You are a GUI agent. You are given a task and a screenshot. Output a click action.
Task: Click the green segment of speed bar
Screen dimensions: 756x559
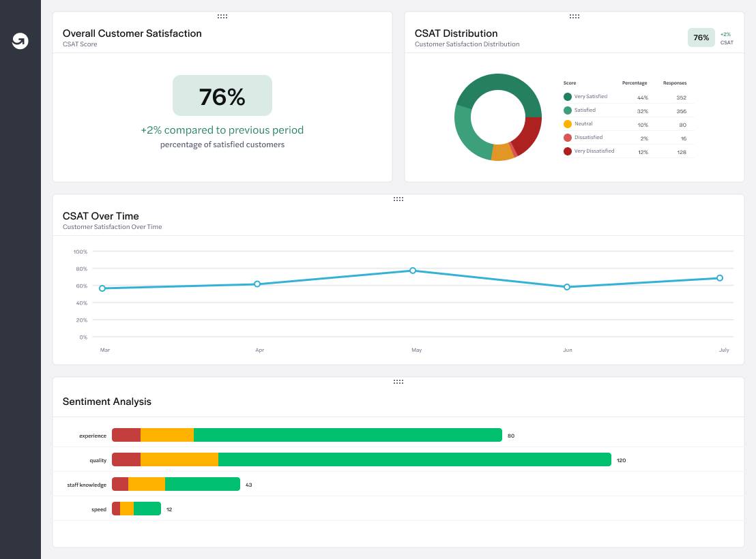click(147, 509)
